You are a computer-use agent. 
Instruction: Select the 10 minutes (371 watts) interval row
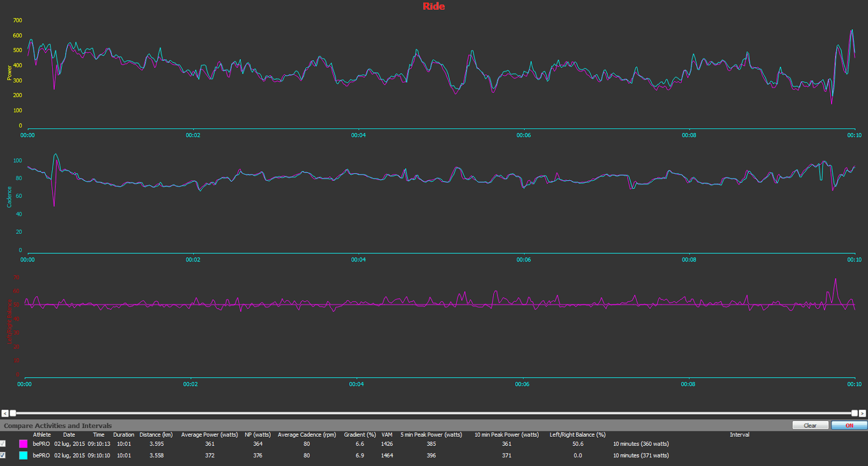(x=641, y=455)
